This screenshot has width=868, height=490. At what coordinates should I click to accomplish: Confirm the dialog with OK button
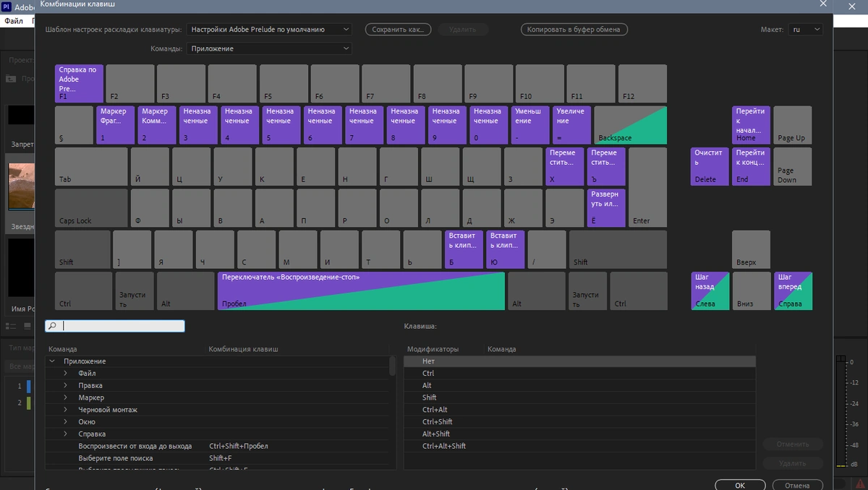click(x=740, y=485)
